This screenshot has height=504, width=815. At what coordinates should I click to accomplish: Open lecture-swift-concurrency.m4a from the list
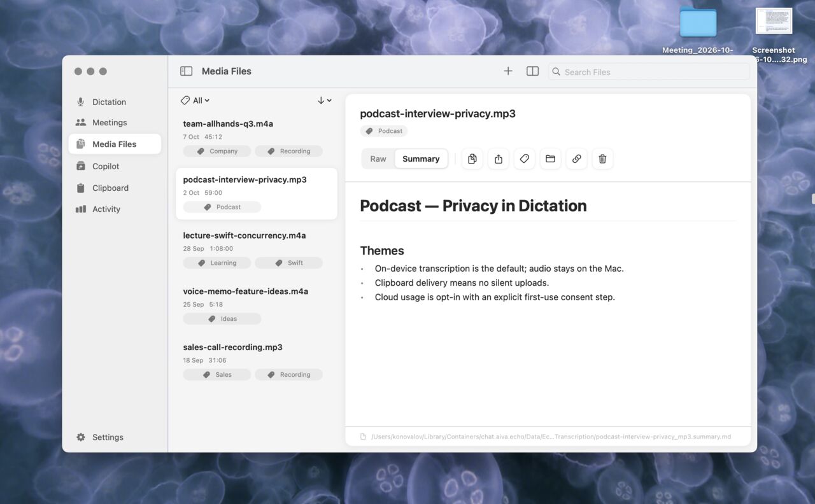[257, 249]
